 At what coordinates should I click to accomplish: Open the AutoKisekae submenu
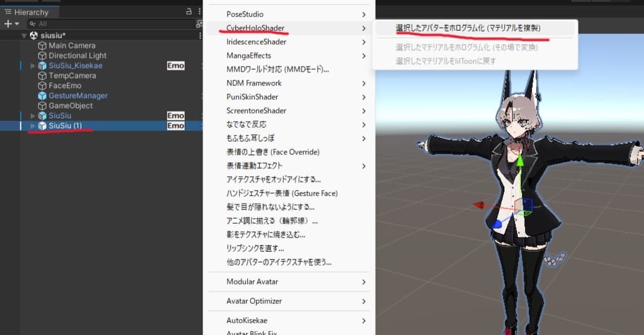[x=289, y=321]
